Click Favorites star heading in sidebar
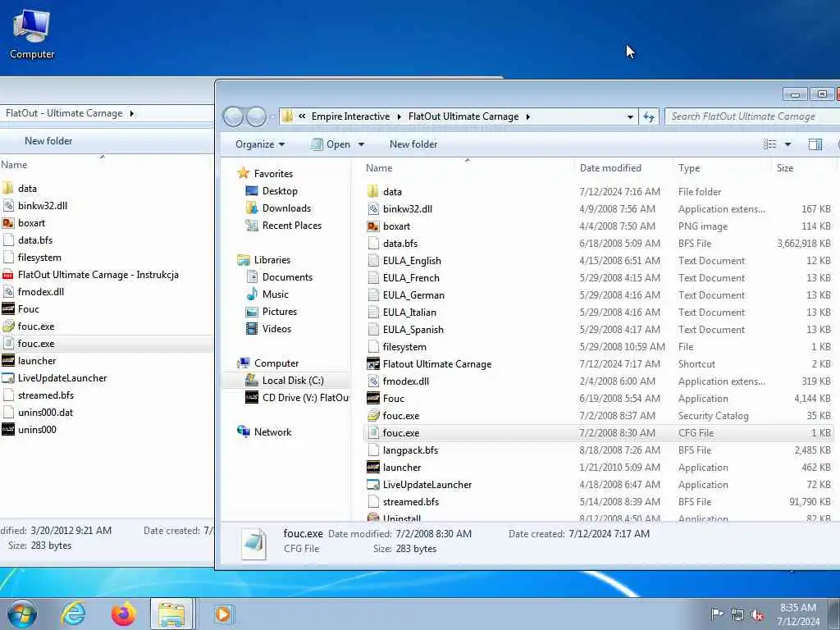840x630 pixels. (x=265, y=174)
